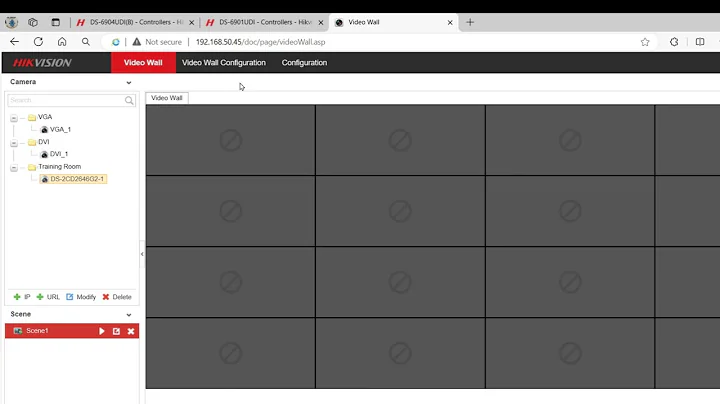
Task: Open the workspaces icon in tab bar
Action: tap(33, 22)
